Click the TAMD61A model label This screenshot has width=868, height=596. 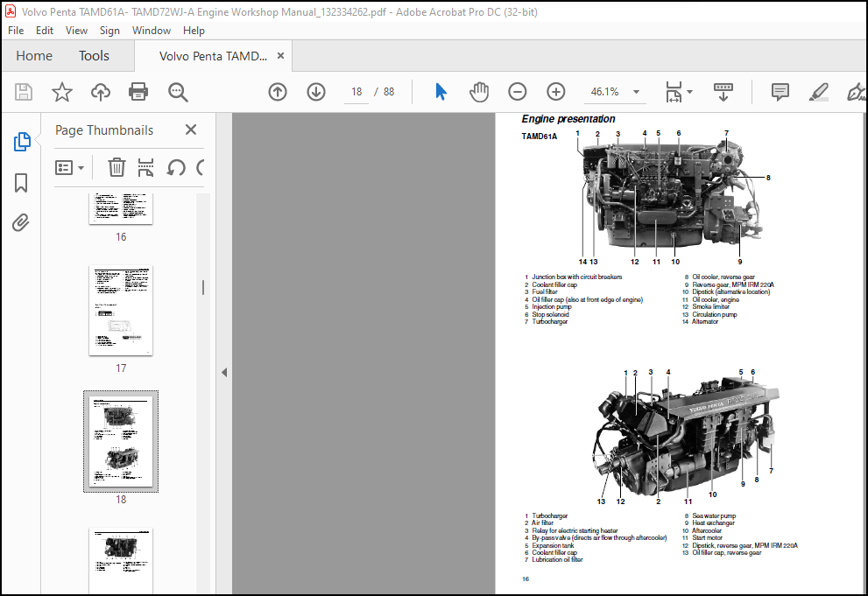click(x=540, y=136)
